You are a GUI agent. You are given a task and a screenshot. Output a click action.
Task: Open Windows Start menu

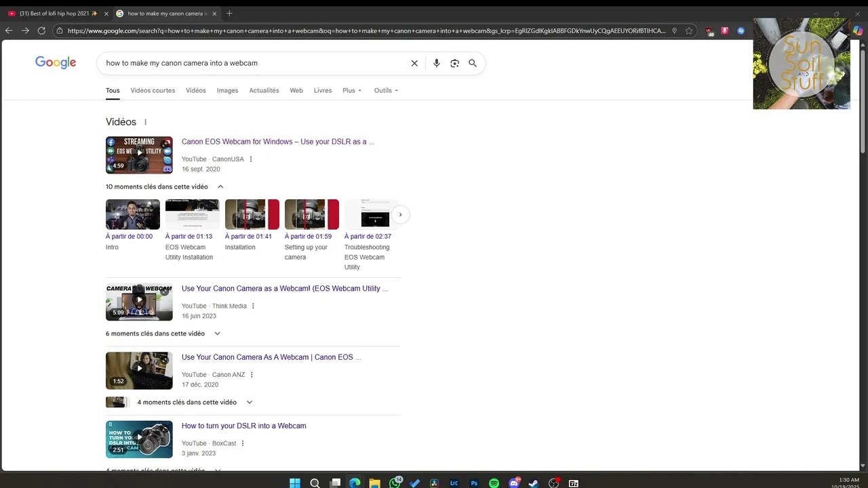[295, 483]
